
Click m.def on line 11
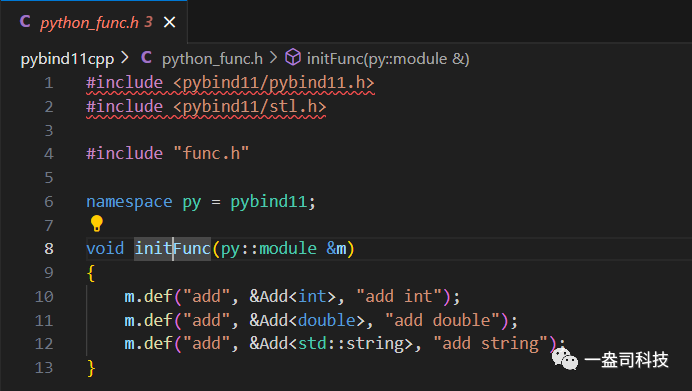tap(148, 320)
